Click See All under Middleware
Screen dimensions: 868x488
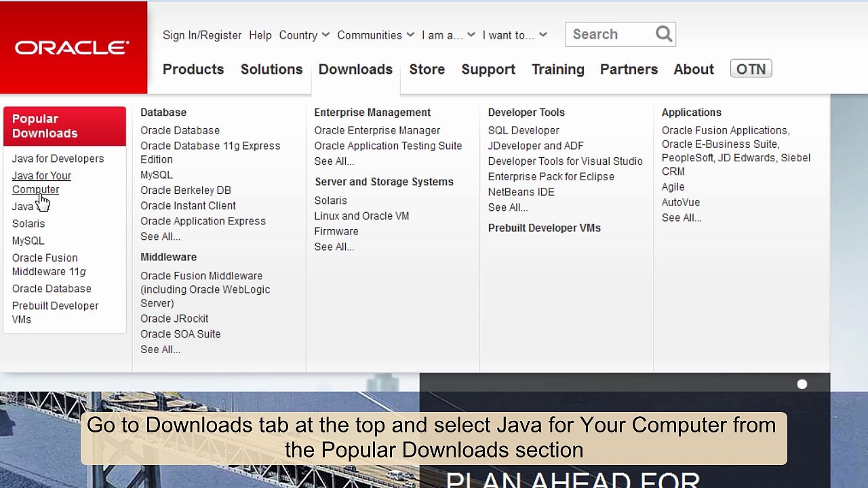(x=160, y=350)
